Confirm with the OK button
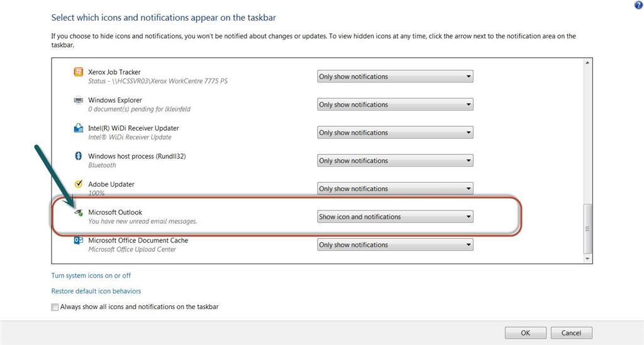Viewport: 644px width, 345px height. point(525,332)
